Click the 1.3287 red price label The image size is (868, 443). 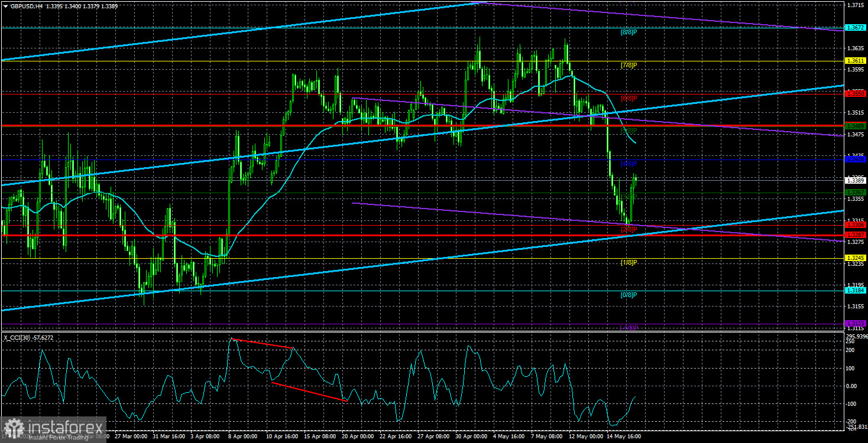click(855, 235)
